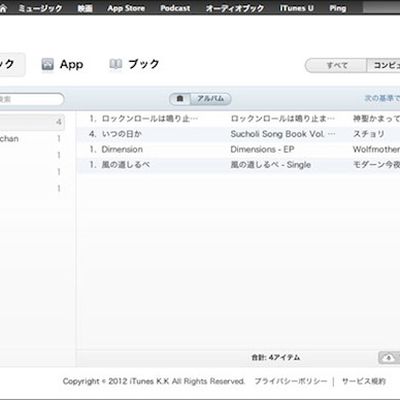The width and height of the screenshot is (400, 400).
Task: Go to the Podcast tab
Action: (175, 8)
